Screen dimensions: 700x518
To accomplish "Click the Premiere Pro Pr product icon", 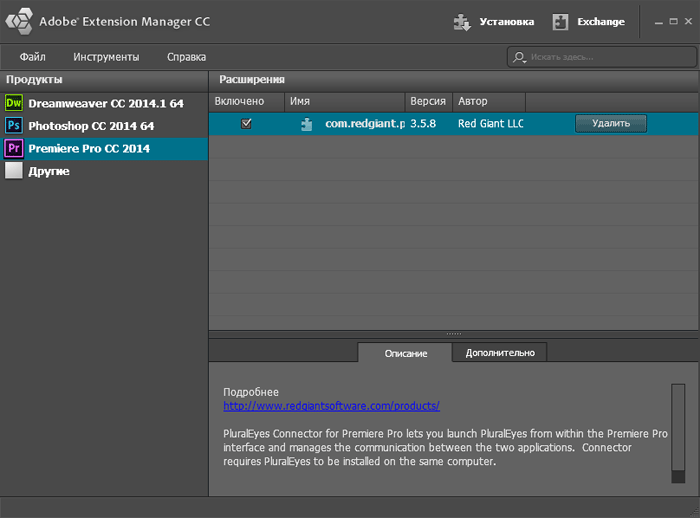I will coord(14,148).
